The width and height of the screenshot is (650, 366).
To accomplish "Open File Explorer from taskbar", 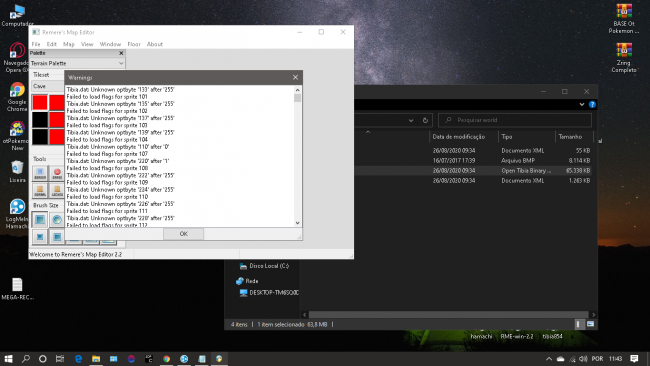I will [96, 359].
